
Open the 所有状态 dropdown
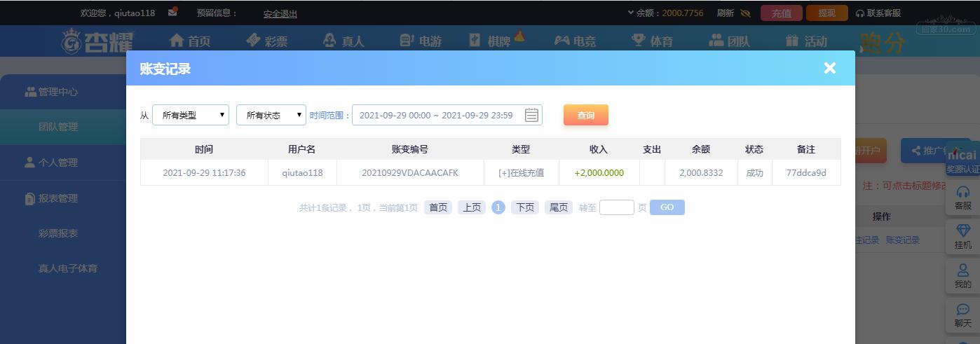click(x=271, y=115)
